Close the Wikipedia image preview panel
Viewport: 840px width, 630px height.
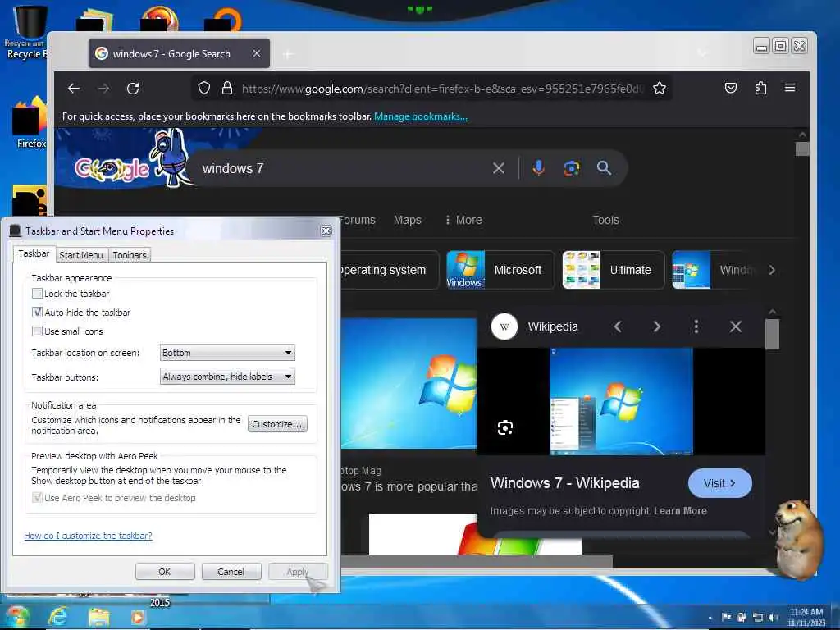(736, 326)
